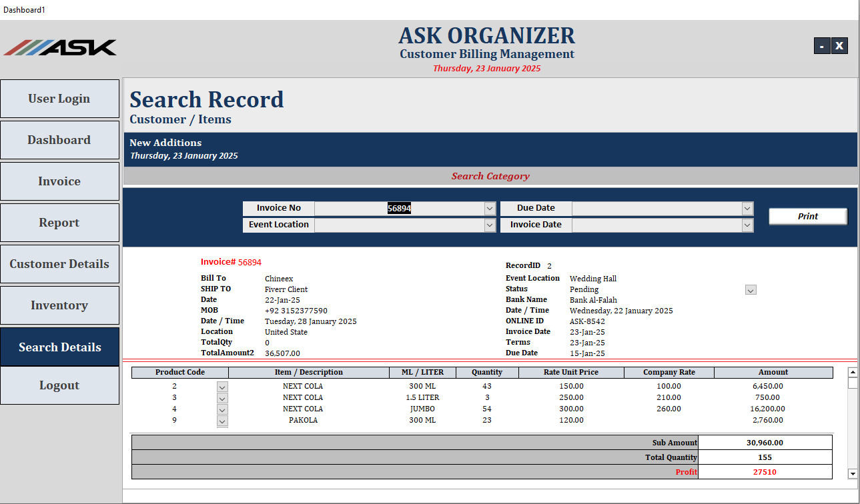Open product code dropdown for row 3
The image size is (860, 504).
(x=222, y=398)
